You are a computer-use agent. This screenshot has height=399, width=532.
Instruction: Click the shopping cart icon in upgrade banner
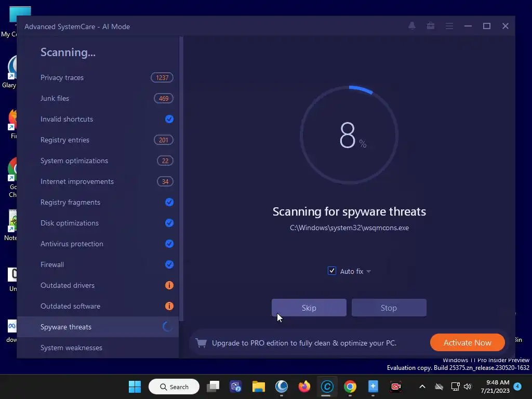(x=201, y=343)
